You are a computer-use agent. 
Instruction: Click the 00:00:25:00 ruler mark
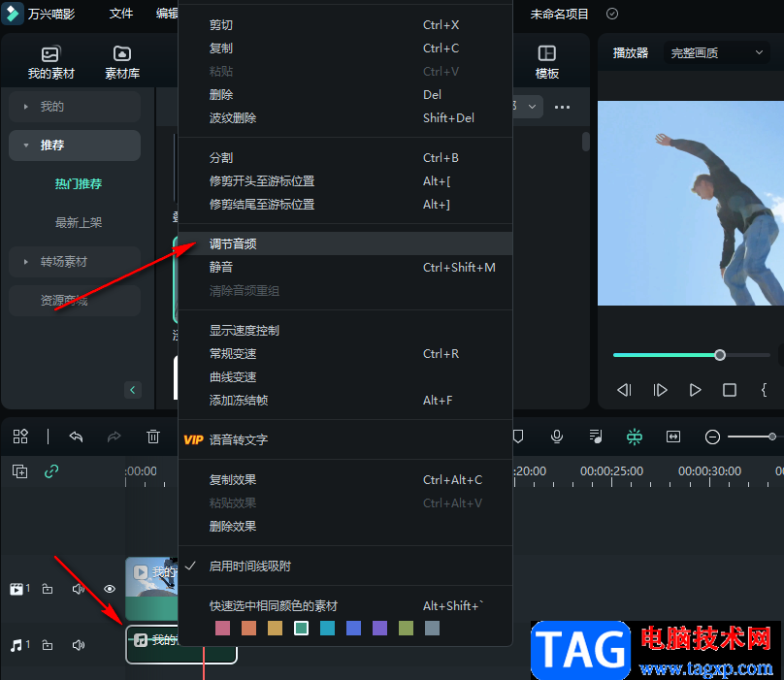click(611, 471)
